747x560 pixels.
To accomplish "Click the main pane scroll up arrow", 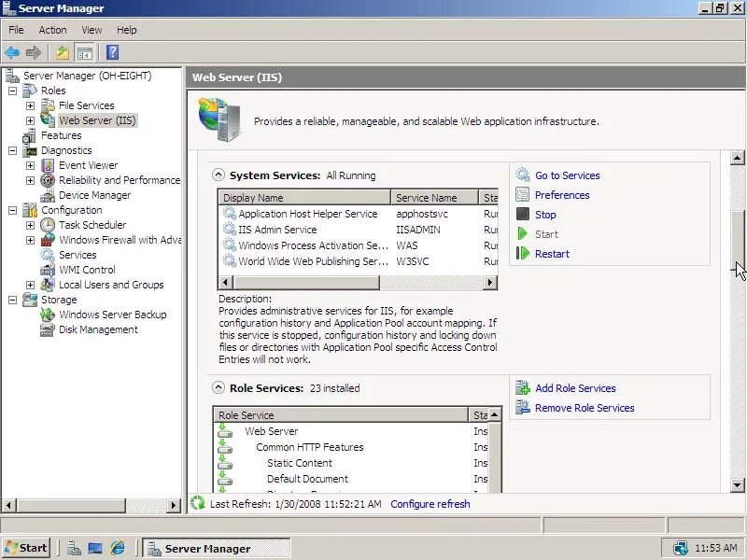I will [737, 157].
